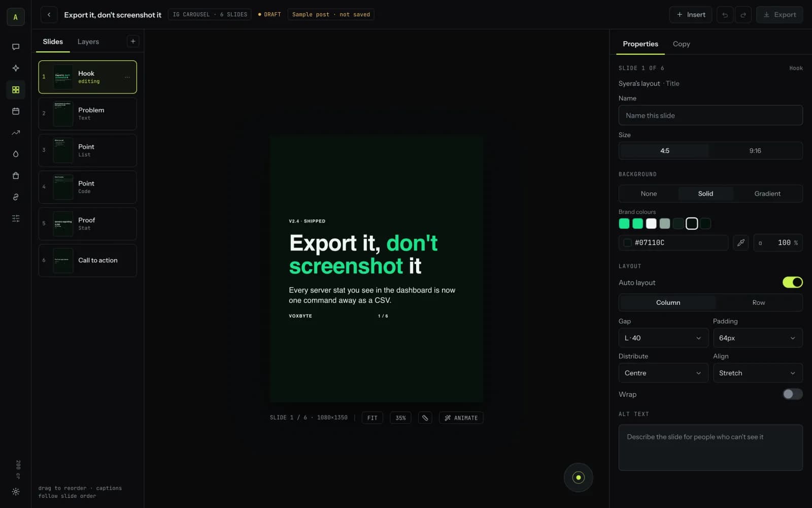This screenshot has height=508, width=812.
Task: Open the Hook slide three-dot menu
Action: pyautogui.click(x=127, y=77)
